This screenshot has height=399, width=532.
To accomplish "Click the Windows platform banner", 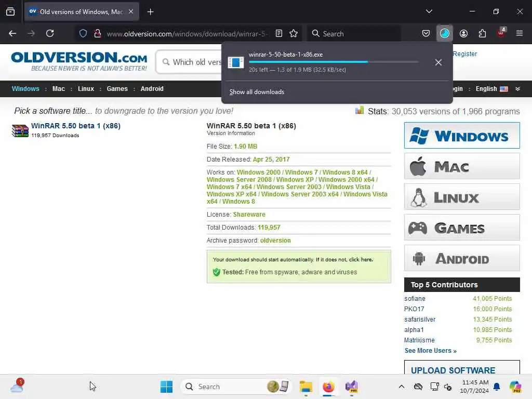I will [462, 136].
